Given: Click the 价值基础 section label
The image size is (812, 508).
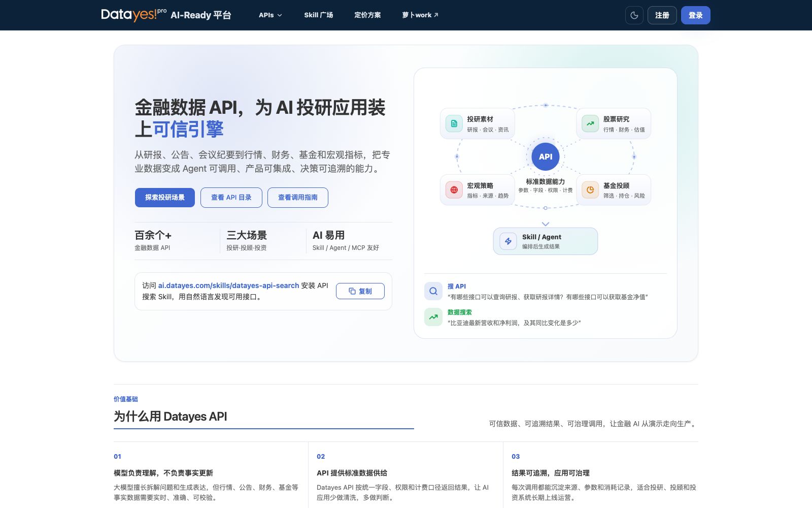Looking at the screenshot, I should point(126,399).
